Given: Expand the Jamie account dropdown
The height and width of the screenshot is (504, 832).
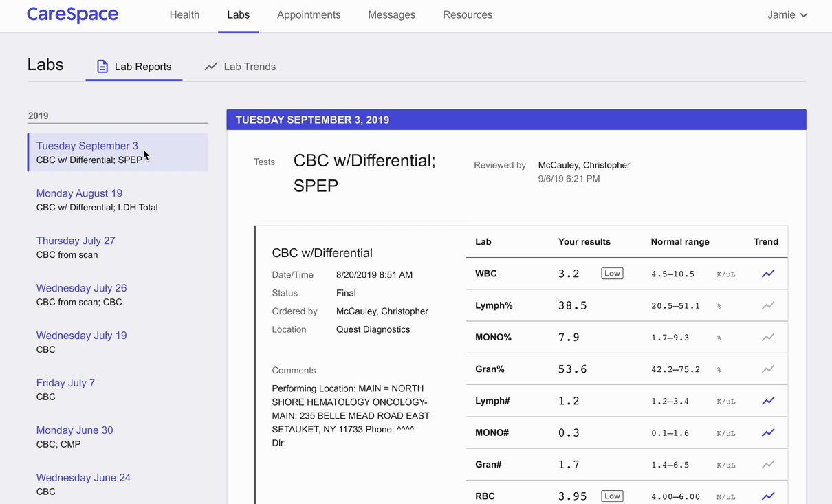Looking at the screenshot, I should click(787, 15).
